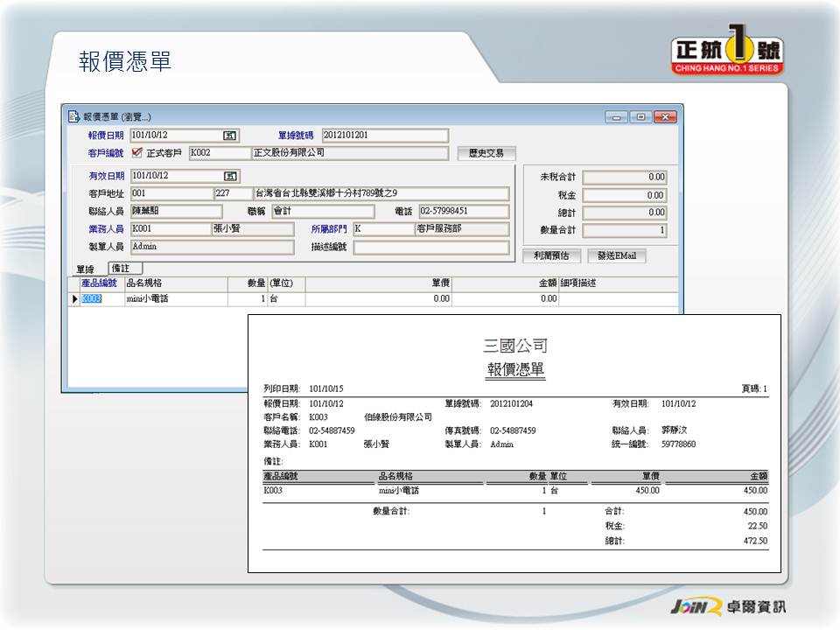The height and width of the screenshot is (630, 840).
Task: Click the 發送EMail button
Action: click(616, 256)
